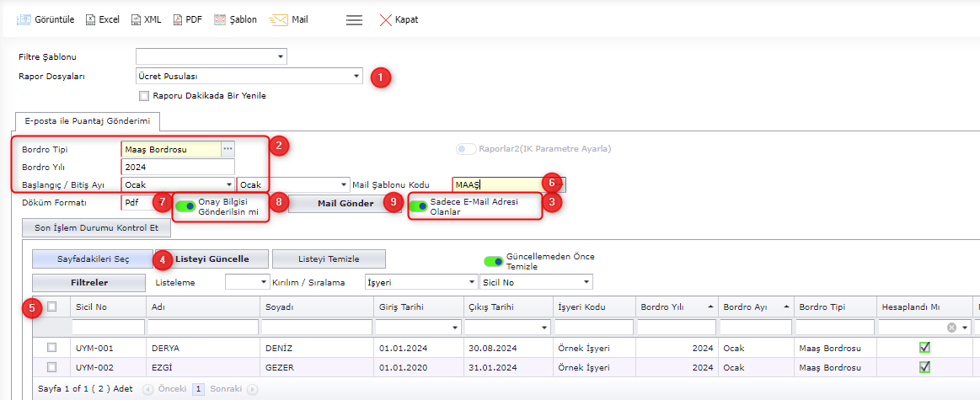Viewport: 980px width, 400px height.
Task: Click Son İşlem Durumu Kontrol Et
Action: [95, 228]
